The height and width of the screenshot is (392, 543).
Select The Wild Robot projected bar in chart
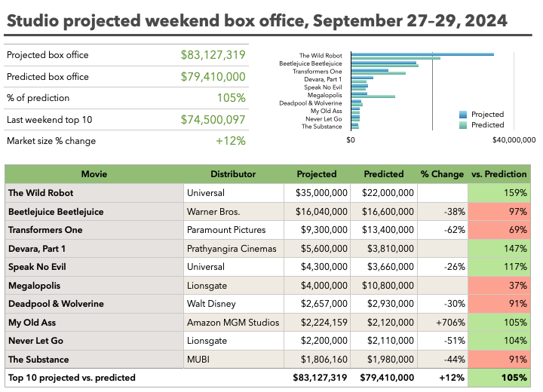click(422, 54)
